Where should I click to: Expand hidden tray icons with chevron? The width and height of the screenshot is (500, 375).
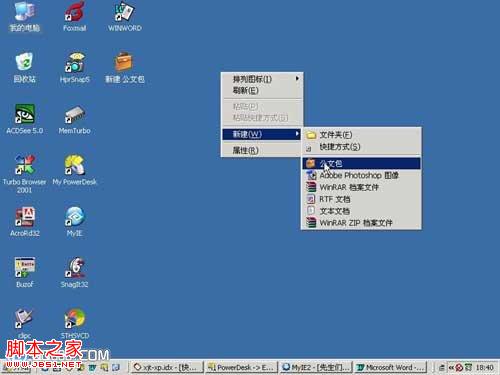[x=451, y=367]
